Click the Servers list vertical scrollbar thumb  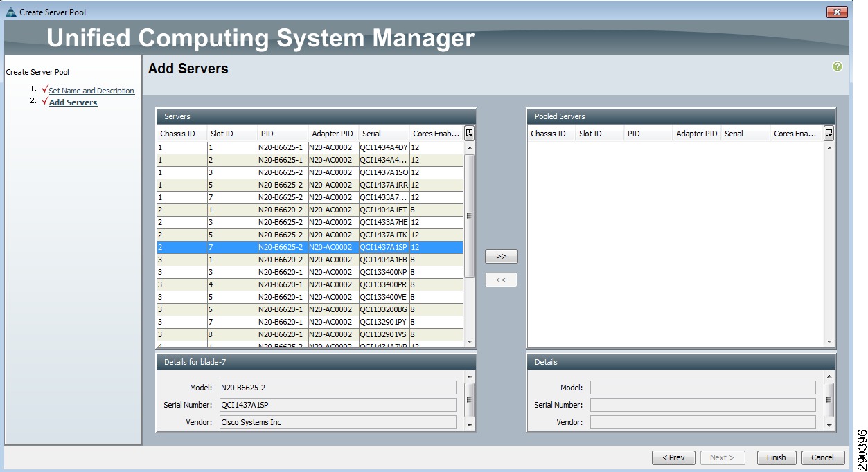point(470,216)
